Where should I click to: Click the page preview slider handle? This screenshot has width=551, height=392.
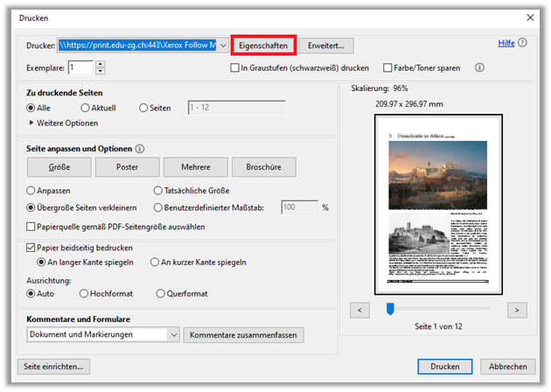(x=390, y=308)
